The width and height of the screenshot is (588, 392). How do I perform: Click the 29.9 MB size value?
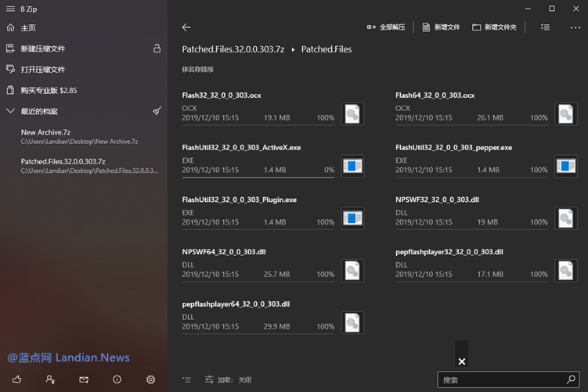click(x=276, y=326)
